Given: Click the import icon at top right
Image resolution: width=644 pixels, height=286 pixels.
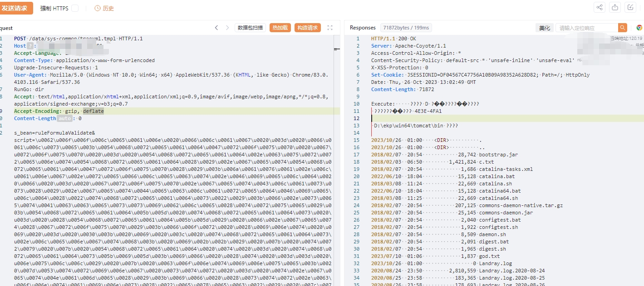Looking at the screenshot, I should click(x=630, y=7).
